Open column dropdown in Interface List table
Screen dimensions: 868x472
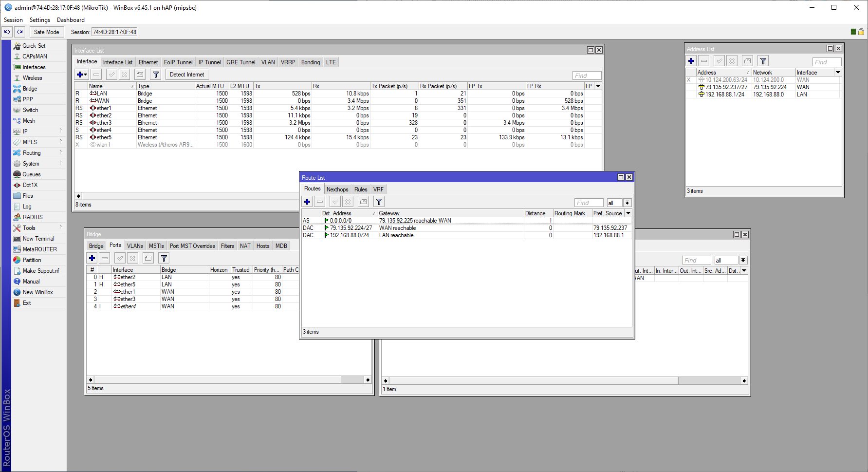[598, 86]
